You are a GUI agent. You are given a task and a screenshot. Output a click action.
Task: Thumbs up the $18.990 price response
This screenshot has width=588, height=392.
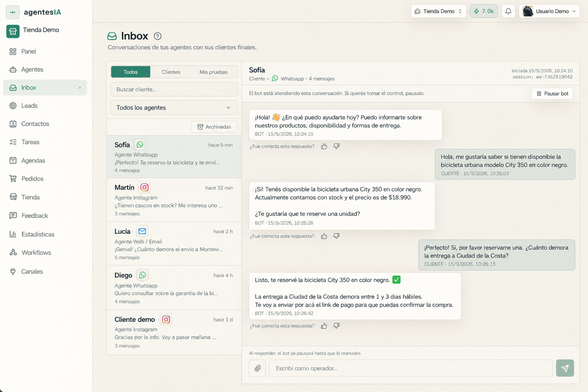(x=324, y=236)
